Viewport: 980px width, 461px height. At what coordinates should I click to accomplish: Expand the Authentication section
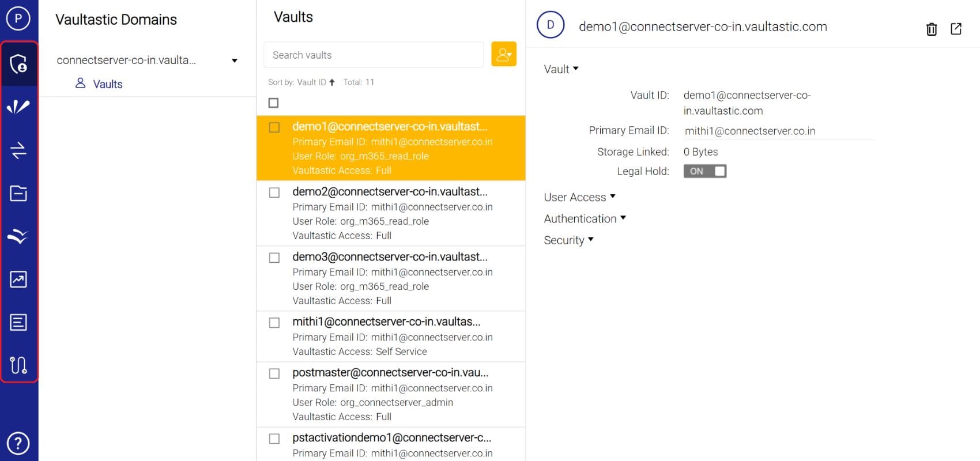coord(585,218)
